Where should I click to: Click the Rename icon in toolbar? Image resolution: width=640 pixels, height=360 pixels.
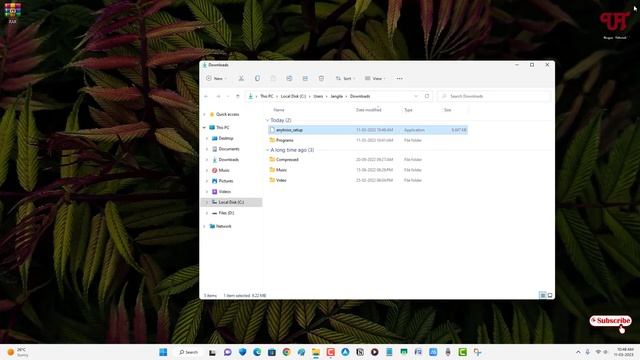coord(289,78)
